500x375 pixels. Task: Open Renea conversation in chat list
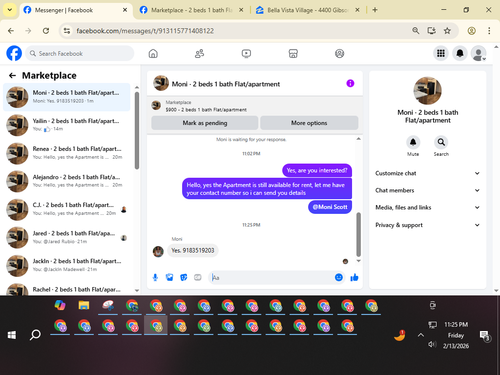67,153
